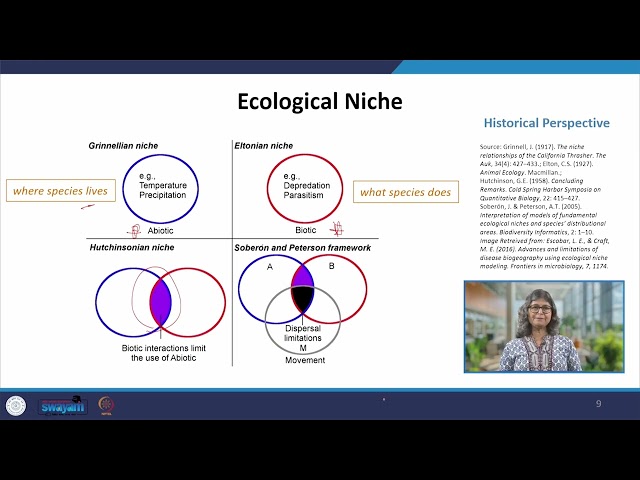
Task: Click the letter 'A' in Venn diagram
Action: [x=269, y=267]
